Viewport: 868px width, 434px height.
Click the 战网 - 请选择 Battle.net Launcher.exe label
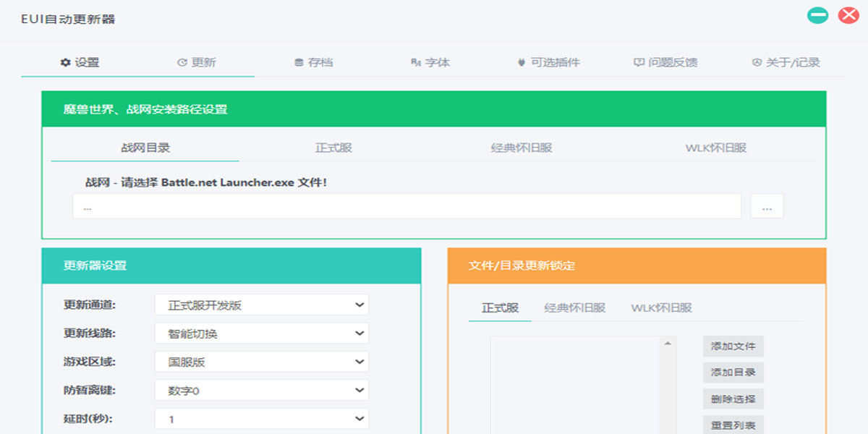(x=206, y=182)
